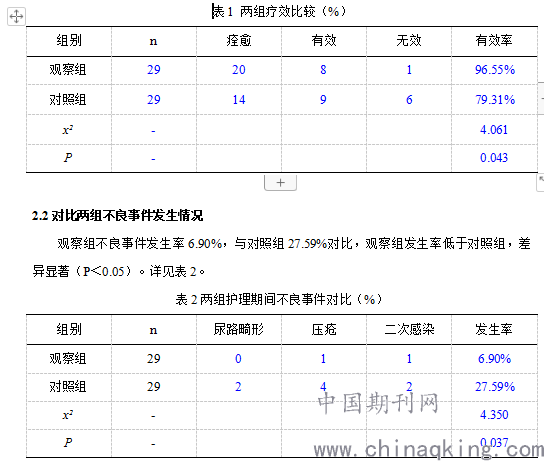Click the 96.55% cell in Table 1
This screenshot has height=461, width=544.
[x=495, y=70]
